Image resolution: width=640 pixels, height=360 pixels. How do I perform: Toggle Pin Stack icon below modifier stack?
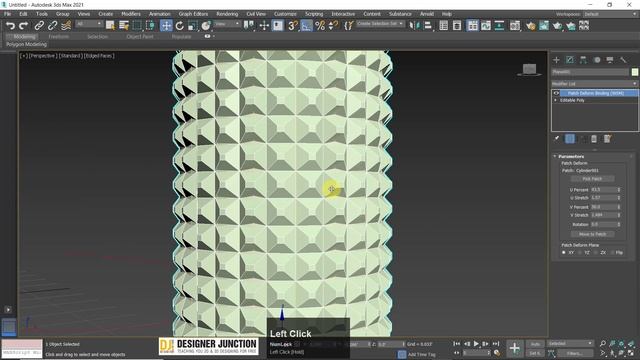point(557,139)
